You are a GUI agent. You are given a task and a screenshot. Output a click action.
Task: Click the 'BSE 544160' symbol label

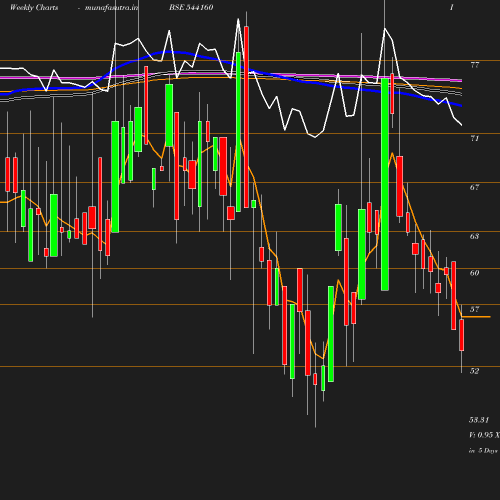pyautogui.click(x=191, y=7)
